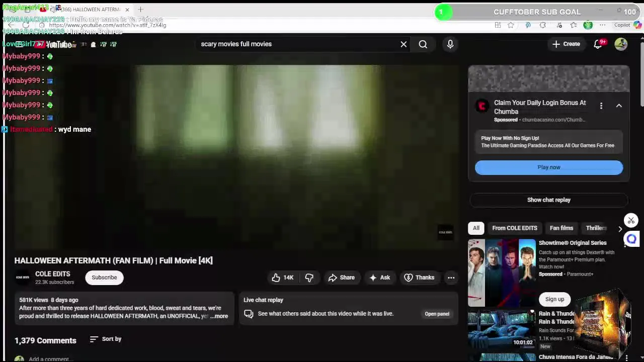Screen dimensions: 644x362
Task: Click the Live chat replay chat icon
Action: tap(249, 314)
